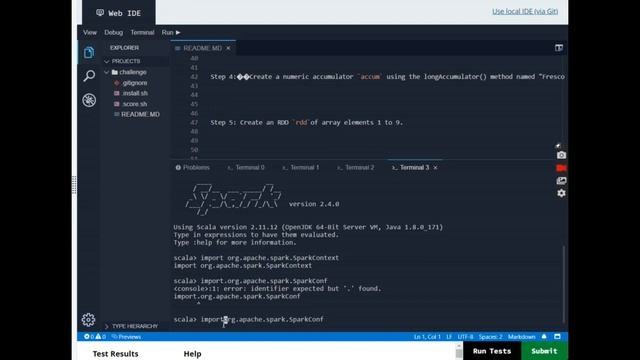Image resolution: width=640 pixels, height=360 pixels.
Task: Open the Help section
Action: (x=192, y=354)
